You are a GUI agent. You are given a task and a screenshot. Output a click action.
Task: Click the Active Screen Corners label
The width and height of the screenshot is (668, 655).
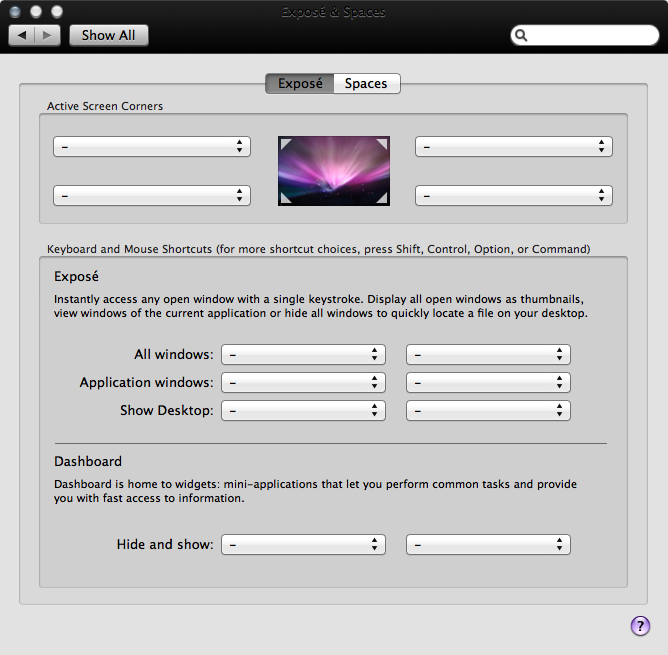point(105,106)
